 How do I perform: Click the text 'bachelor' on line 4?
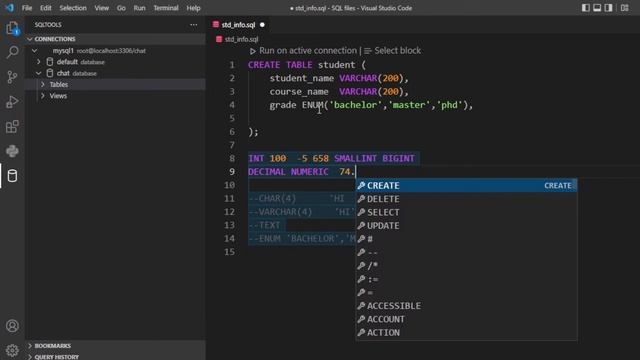click(x=355, y=105)
